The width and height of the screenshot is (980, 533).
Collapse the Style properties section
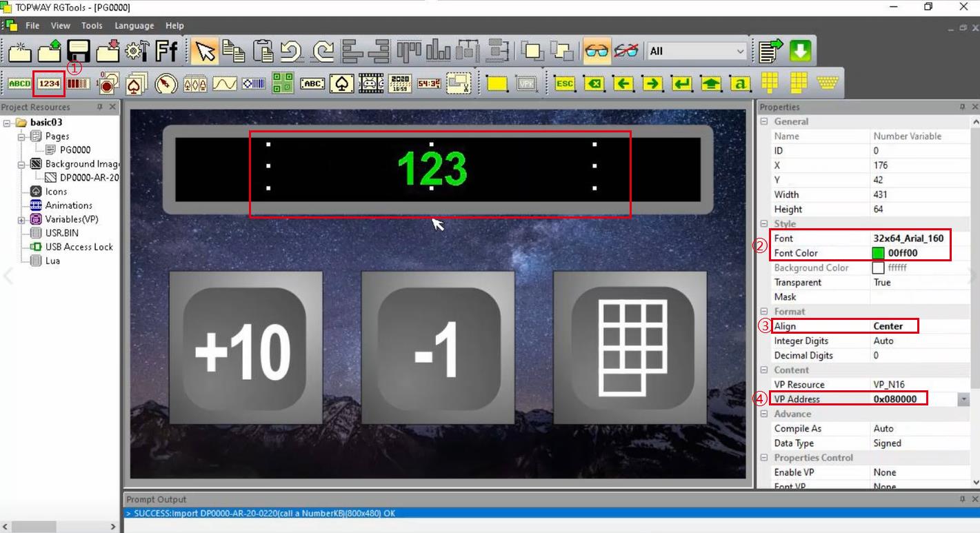tap(764, 223)
